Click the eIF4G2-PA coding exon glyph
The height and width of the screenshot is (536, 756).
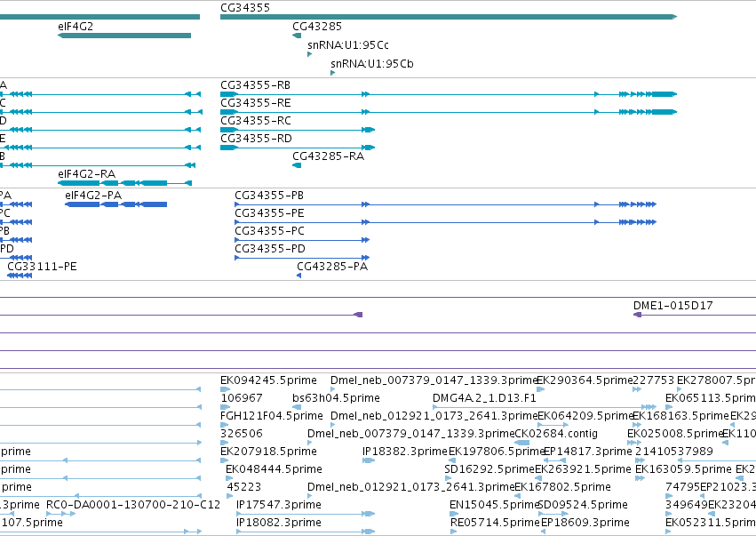[116, 204]
